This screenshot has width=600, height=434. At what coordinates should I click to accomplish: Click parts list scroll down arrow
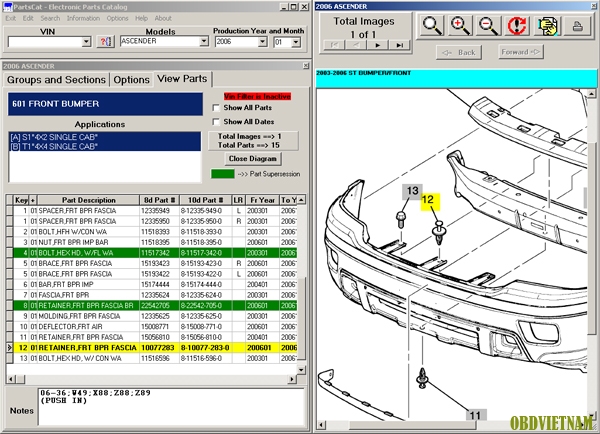302,370
